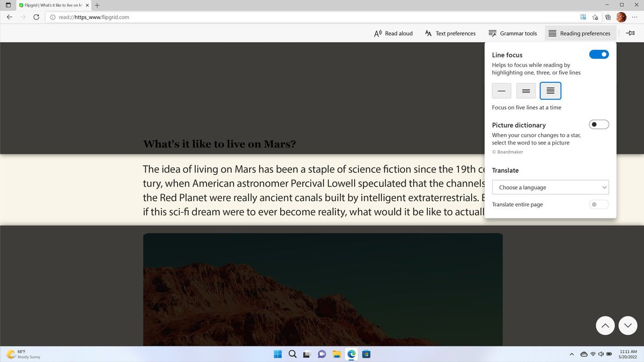The height and width of the screenshot is (362, 644).
Task: Enable Translate entire page
Action: click(598, 204)
